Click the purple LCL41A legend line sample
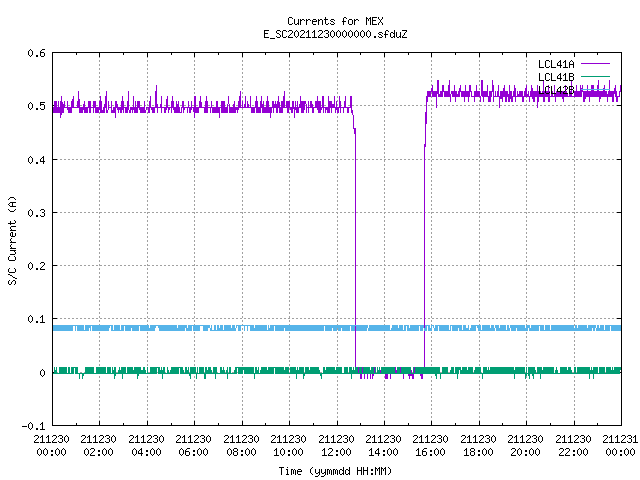The width and height of the screenshot is (640, 480). (595, 64)
